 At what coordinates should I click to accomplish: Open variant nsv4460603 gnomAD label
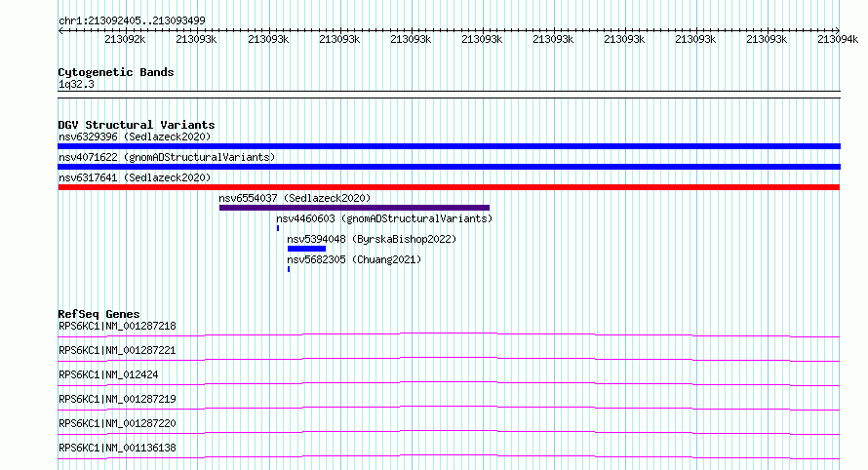(x=384, y=218)
